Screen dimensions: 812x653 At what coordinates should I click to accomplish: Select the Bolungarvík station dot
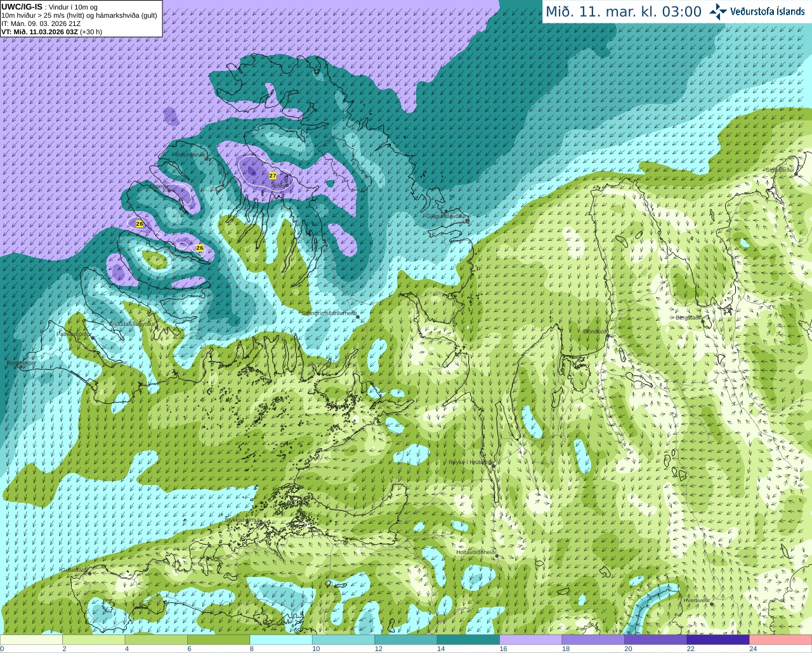(207, 158)
